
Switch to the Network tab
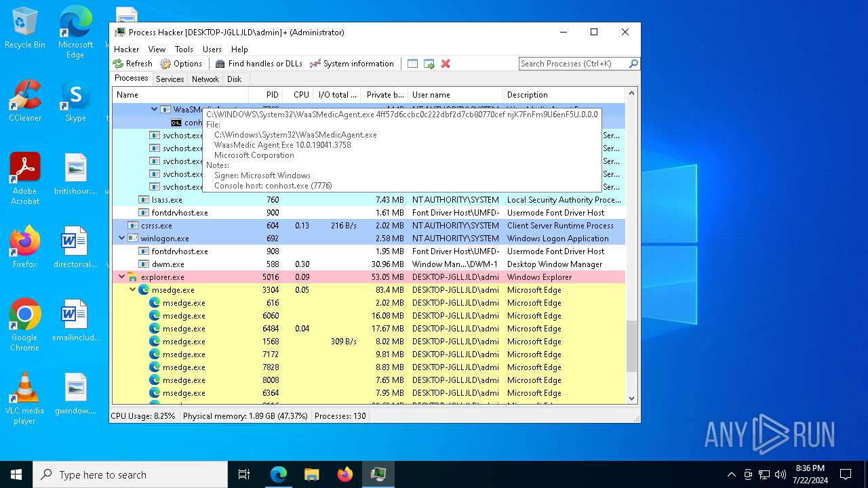tap(205, 79)
